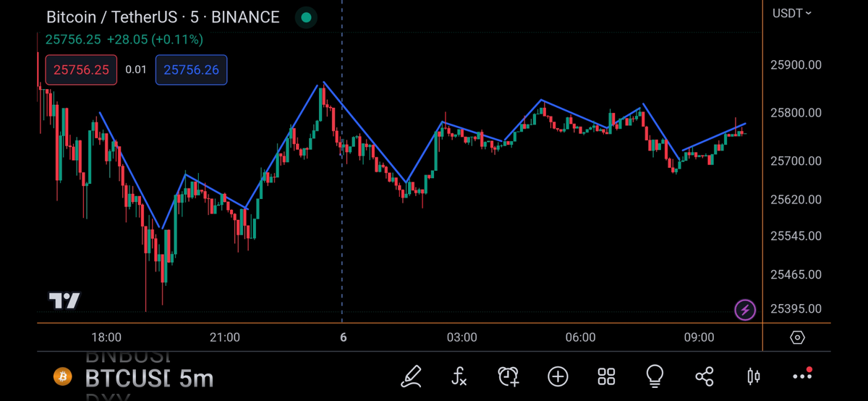The width and height of the screenshot is (868, 401).
Task: Click the TradingView logo on chart
Action: [64, 300]
